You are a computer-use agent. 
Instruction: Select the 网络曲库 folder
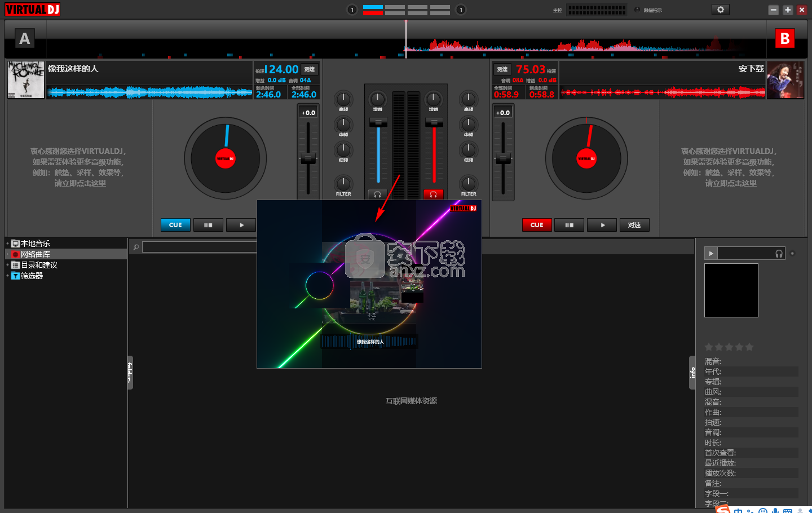[36, 254]
